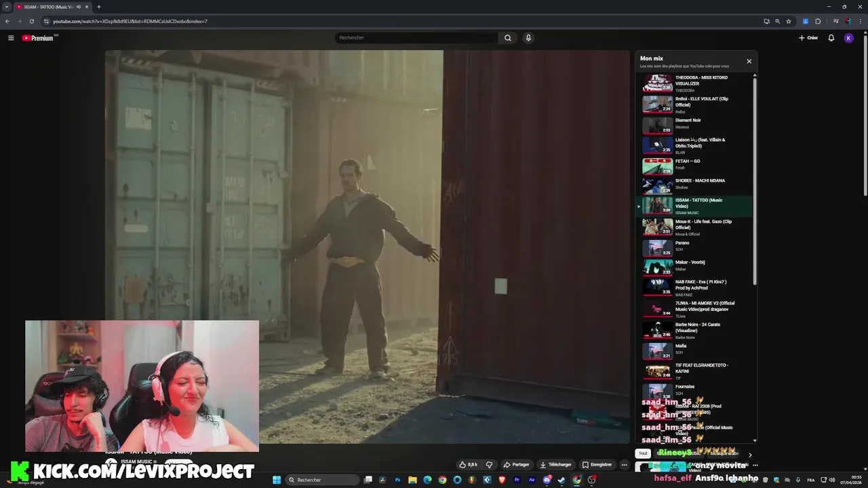Go back in browser history
The image size is (868, 488).
pos(7,21)
